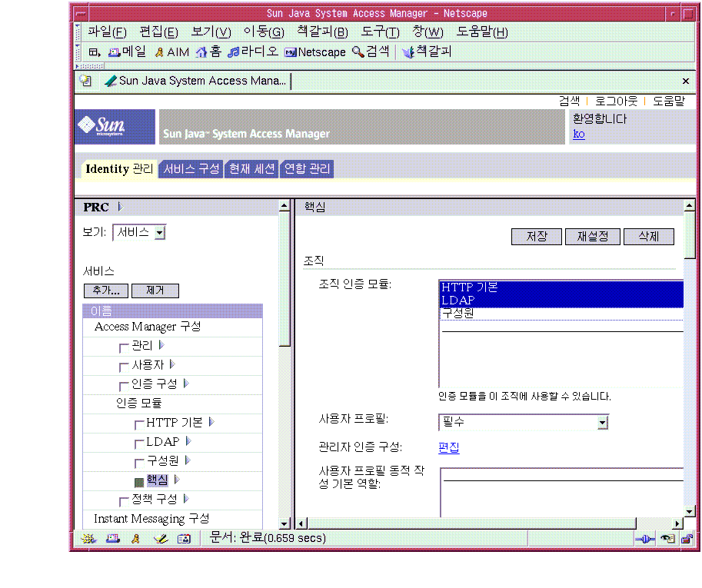702x588 pixels.
Task: Open properties arrow for 관리
Action: (161, 345)
